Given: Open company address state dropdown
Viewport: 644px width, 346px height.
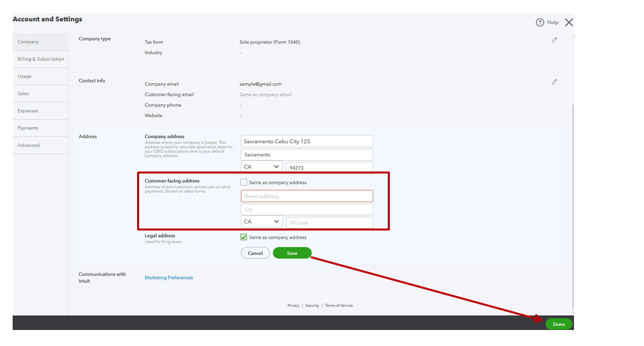Looking at the screenshot, I should tap(261, 167).
